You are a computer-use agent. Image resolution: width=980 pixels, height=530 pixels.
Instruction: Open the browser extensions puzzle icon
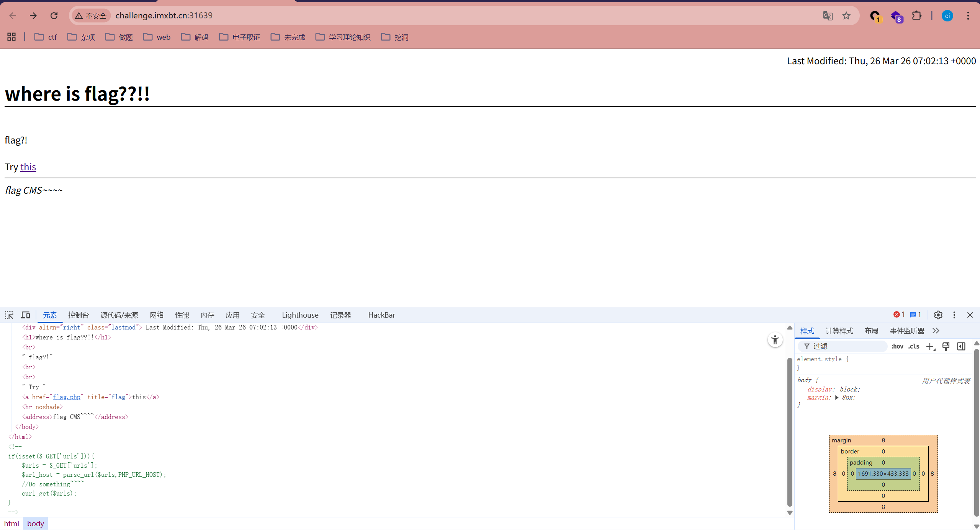point(916,16)
